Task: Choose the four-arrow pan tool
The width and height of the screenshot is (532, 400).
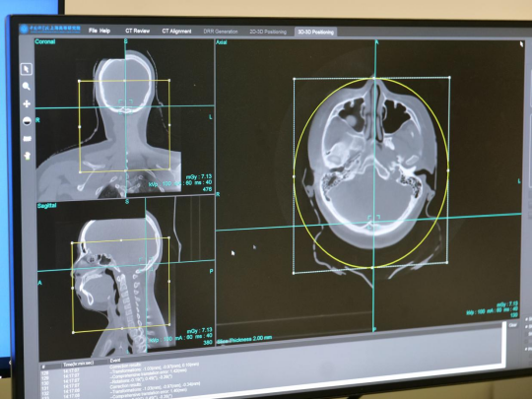Action: pos(27,103)
